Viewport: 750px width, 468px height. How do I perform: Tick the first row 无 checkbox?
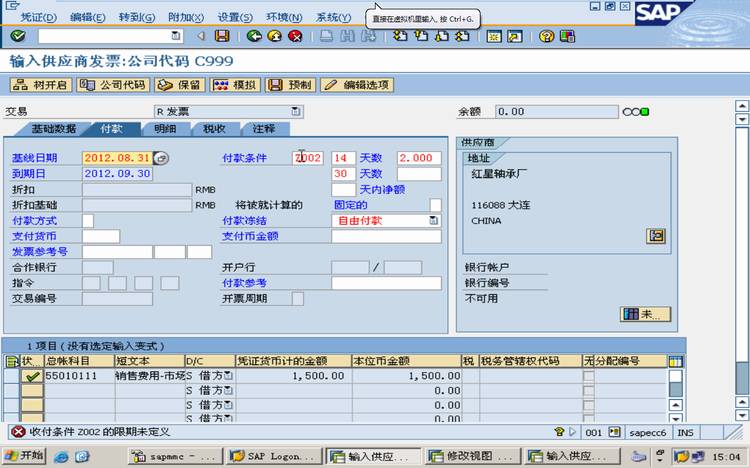click(589, 376)
